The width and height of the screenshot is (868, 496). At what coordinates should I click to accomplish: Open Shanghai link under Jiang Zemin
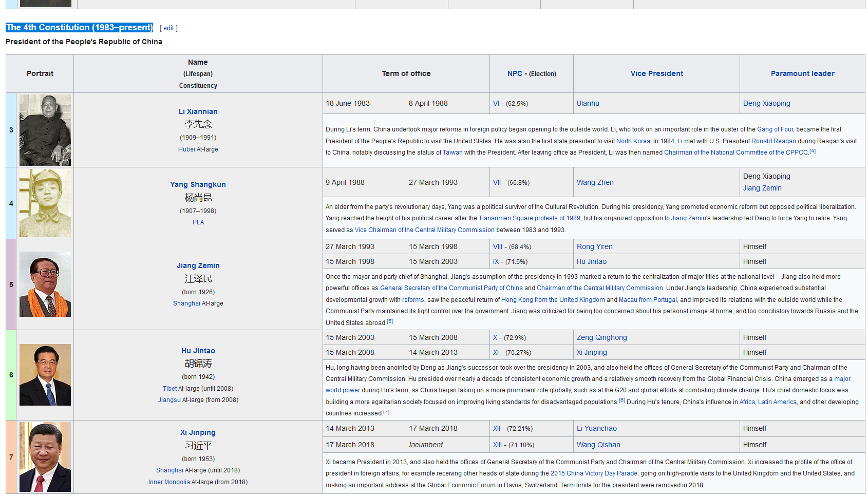[x=186, y=303]
